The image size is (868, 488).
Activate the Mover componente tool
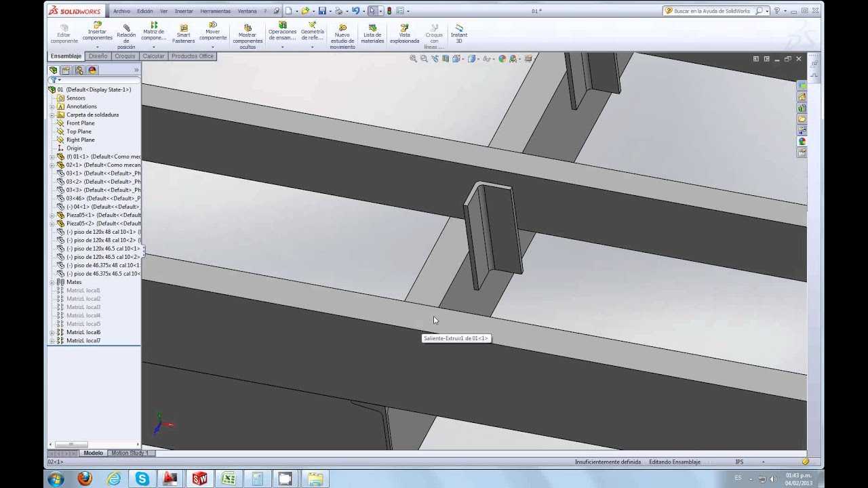213,31
